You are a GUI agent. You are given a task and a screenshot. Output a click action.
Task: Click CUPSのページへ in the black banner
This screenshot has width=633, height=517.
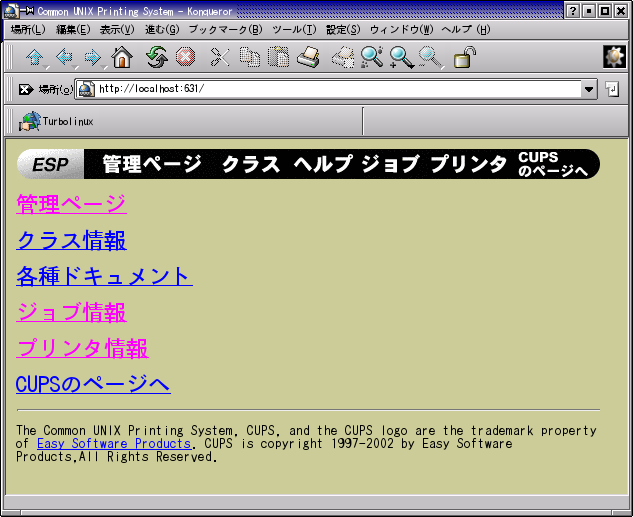553,164
